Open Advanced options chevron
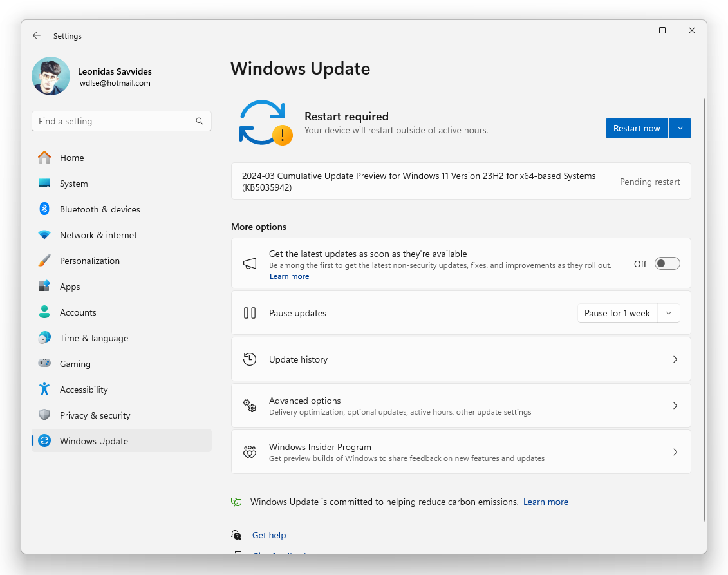Screen dimensions: 728x575 click(x=675, y=406)
